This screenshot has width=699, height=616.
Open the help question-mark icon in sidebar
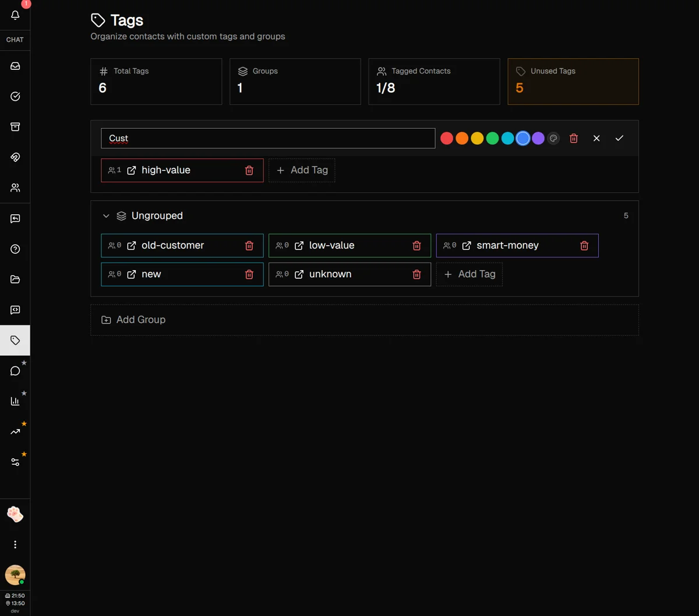point(15,249)
